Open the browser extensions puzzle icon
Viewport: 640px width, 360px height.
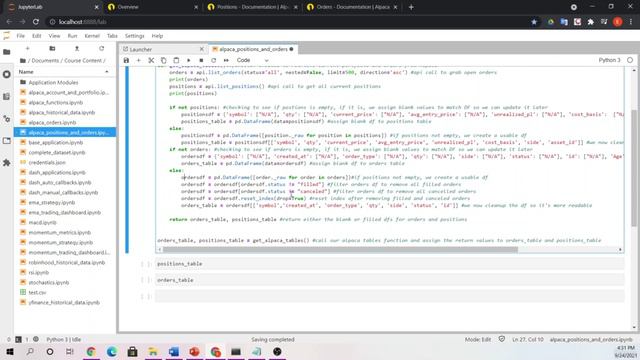590,22
